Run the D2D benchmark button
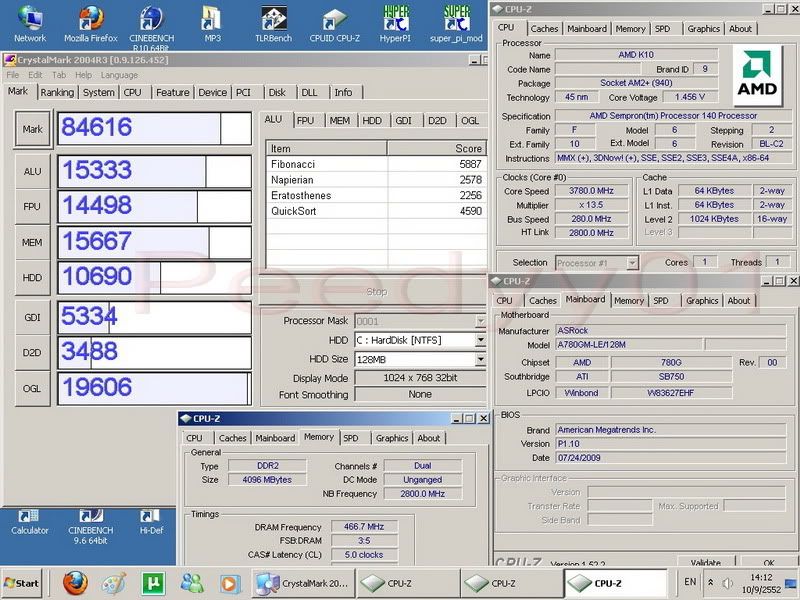 [x=33, y=353]
